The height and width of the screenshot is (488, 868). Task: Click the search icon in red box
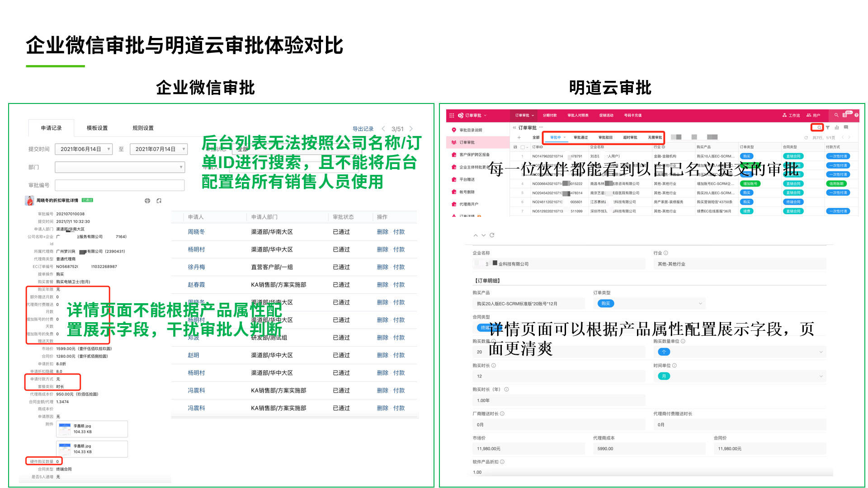click(818, 128)
